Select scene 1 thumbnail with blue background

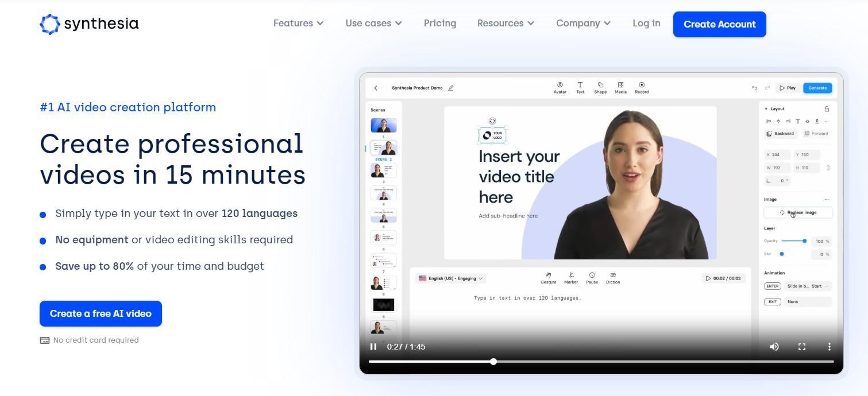(384, 125)
